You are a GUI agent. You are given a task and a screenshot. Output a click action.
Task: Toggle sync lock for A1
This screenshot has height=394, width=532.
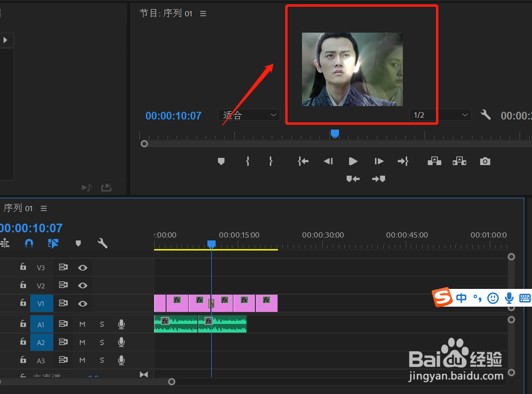tap(63, 324)
